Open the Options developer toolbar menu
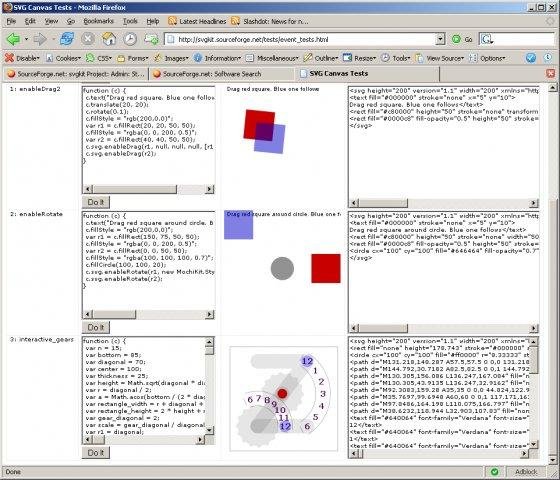Image resolution: width=560 pixels, height=480 pixels. click(487, 58)
